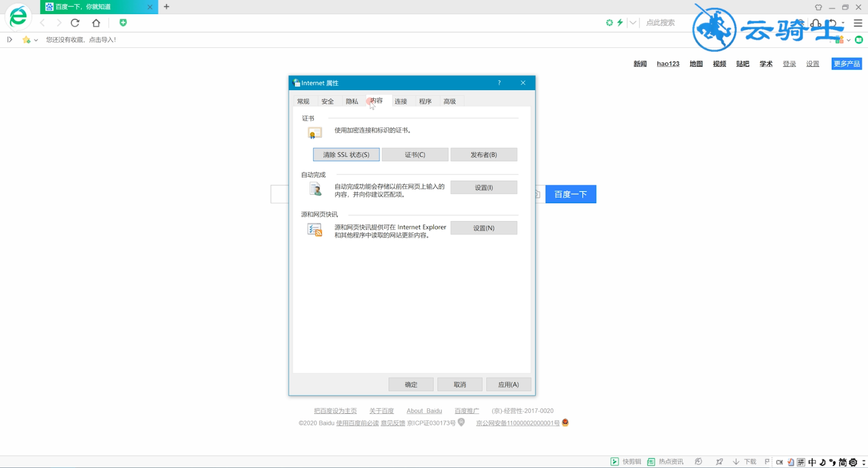Click the feeds RSS icon

[314, 229]
